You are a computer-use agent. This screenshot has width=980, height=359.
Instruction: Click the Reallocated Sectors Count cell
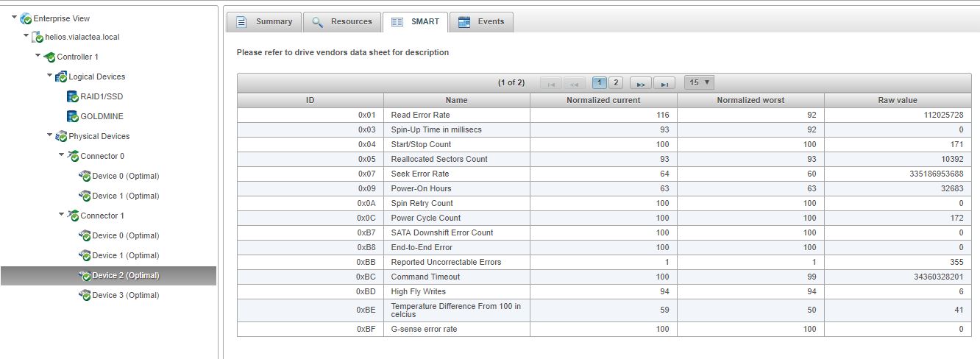[457, 159]
